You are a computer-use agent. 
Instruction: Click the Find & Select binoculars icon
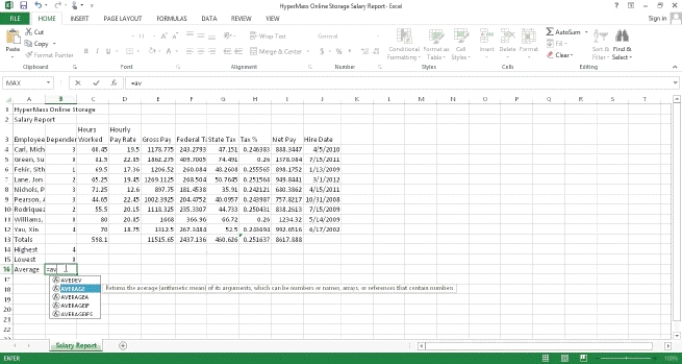click(622, 37)
